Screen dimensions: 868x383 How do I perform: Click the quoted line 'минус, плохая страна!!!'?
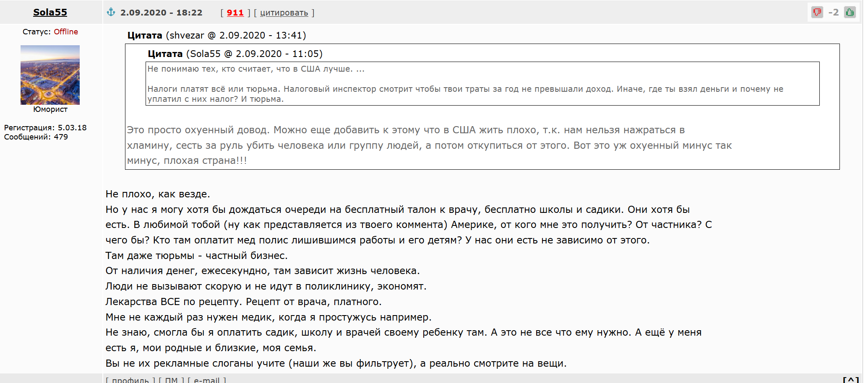pos(187,160)
